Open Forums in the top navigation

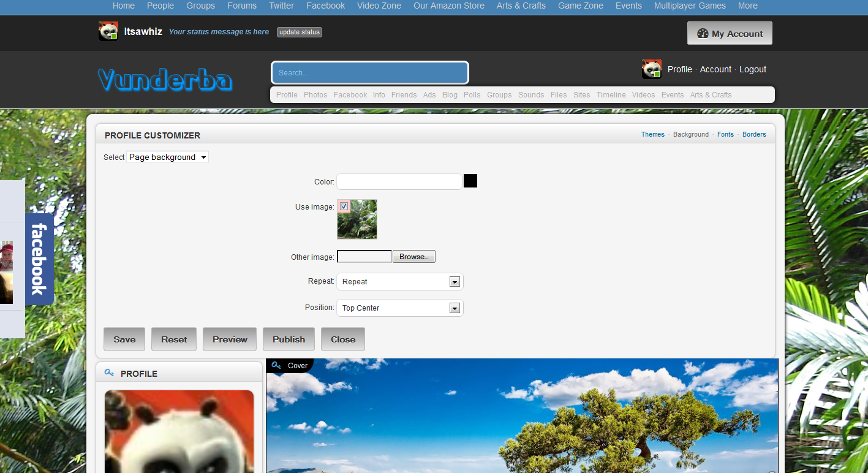click(x=242, y=6)
